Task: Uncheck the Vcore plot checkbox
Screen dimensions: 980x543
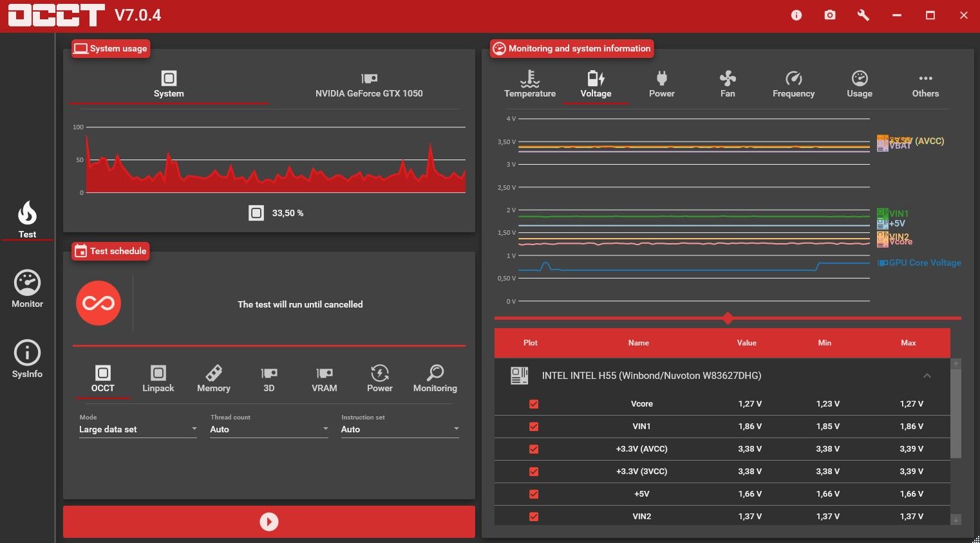Action: click(x=534, y=404)
